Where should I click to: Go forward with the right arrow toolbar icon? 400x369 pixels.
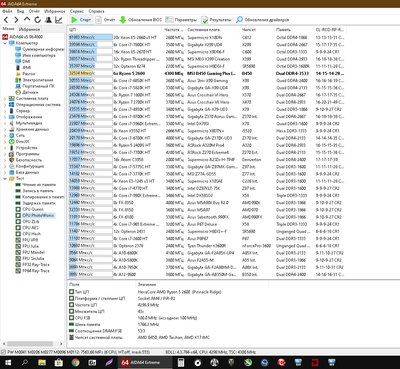coord(16,20)
